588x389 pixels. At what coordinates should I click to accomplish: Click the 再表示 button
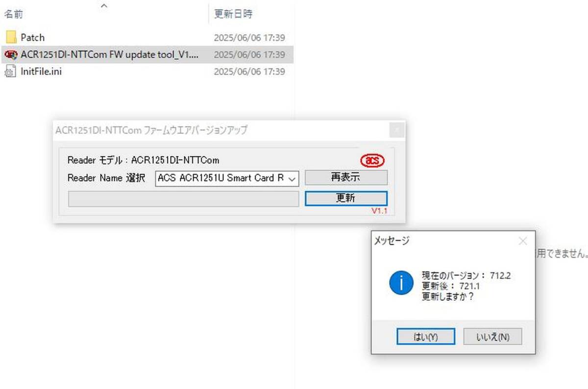346,178
